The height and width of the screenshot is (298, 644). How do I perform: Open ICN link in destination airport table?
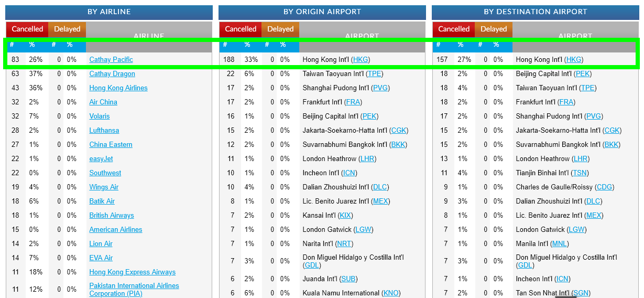click(562, 279)
